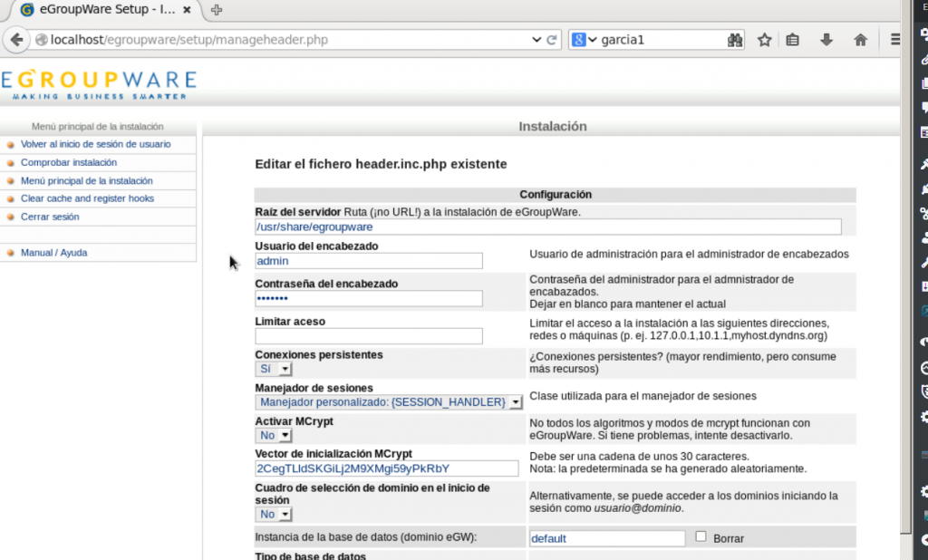The height and width of the screenshot is (560, 928).
Task: Open Manual / Ayuda
Action: point(56,253)
